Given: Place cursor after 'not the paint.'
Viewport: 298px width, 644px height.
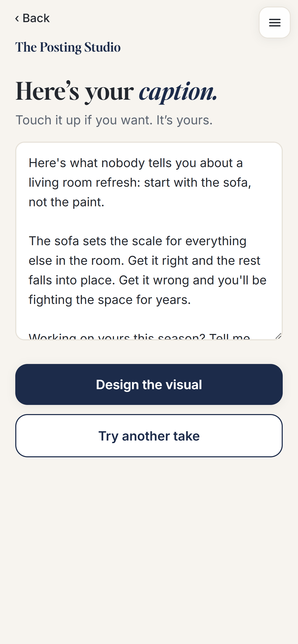Looking at the screenshot, I should [105, 202].
